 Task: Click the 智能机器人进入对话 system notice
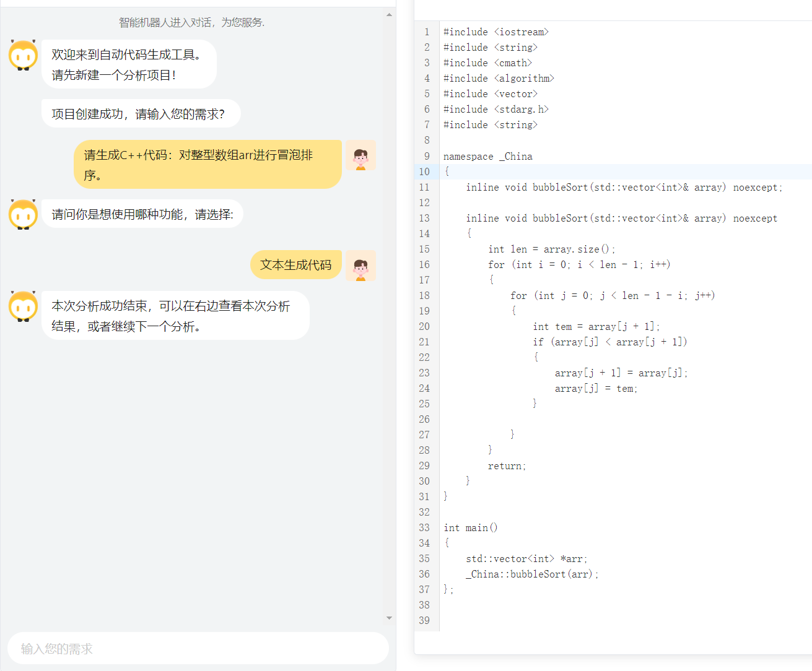pos(191,22)
